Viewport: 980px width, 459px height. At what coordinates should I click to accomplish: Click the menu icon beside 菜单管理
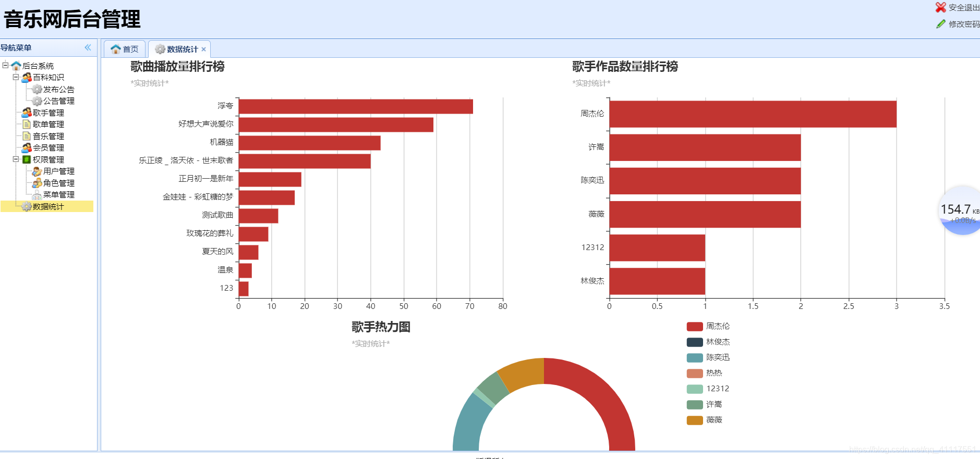click(37, 194)
